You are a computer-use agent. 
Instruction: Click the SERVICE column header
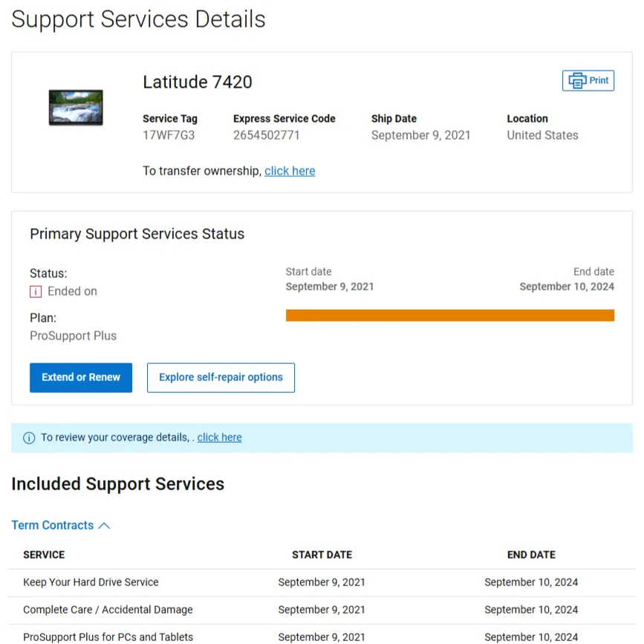click(x=43, y=554)
